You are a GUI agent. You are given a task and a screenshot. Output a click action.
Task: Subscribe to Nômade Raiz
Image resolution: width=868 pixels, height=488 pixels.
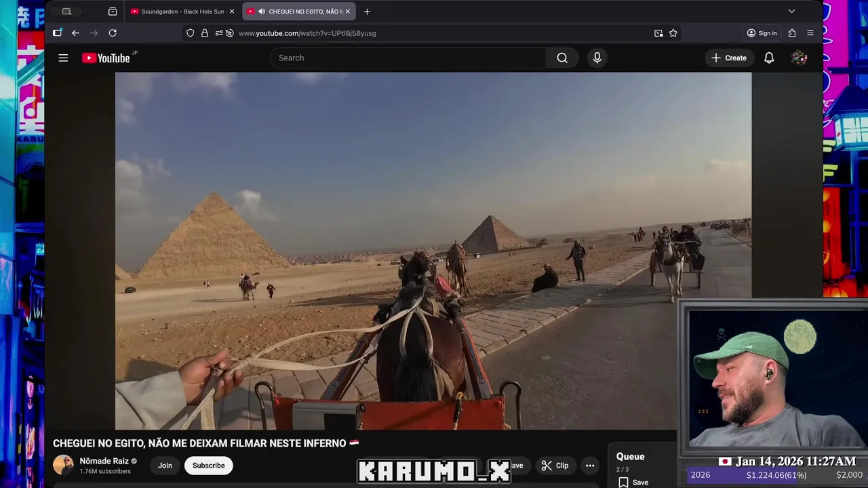[x=209, y=466]
